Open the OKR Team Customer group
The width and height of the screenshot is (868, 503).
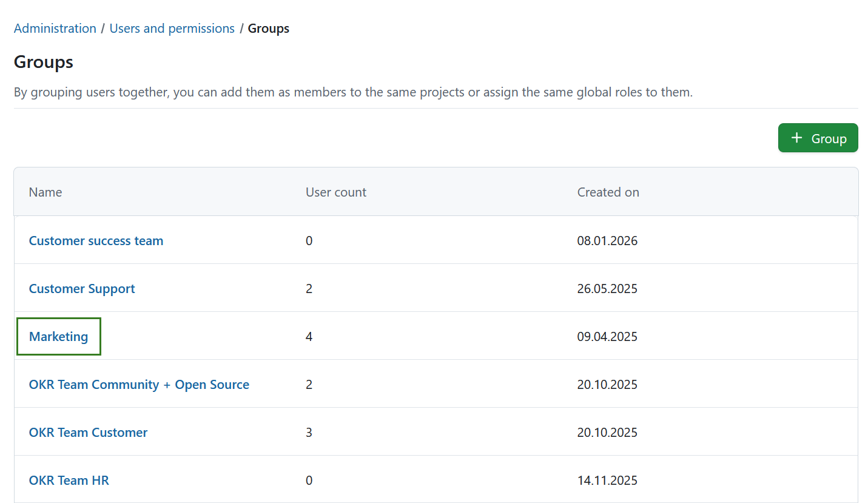coord(88,432)
